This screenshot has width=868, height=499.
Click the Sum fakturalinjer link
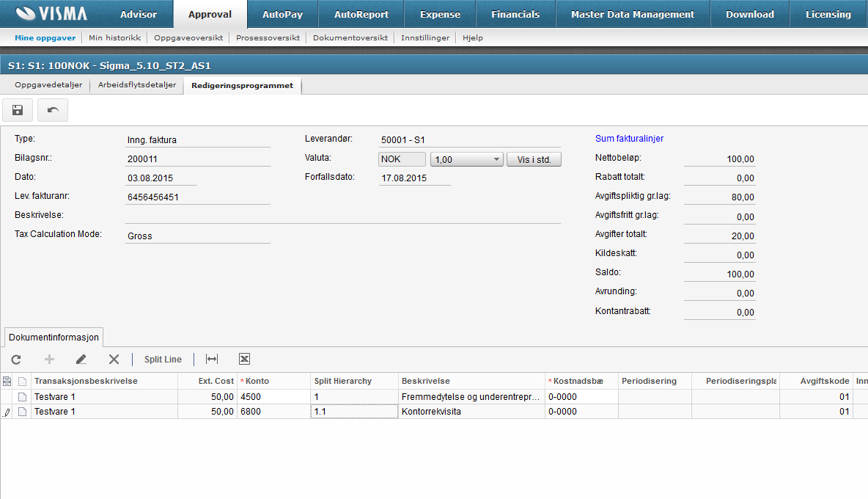pos(629,139)
